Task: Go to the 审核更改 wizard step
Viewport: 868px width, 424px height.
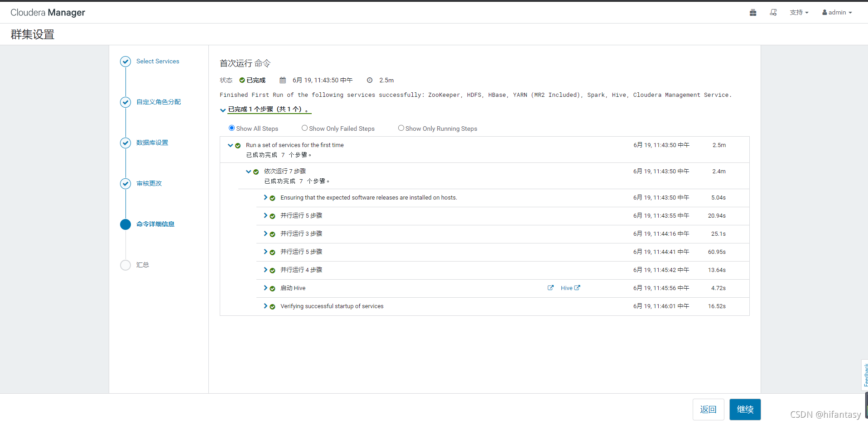Action: (149, 183)
